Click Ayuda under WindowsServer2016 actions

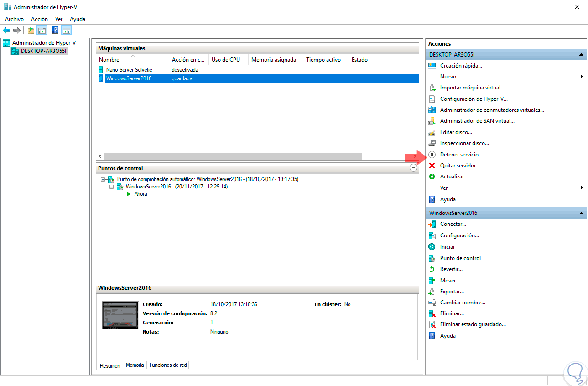pos(448,336)
